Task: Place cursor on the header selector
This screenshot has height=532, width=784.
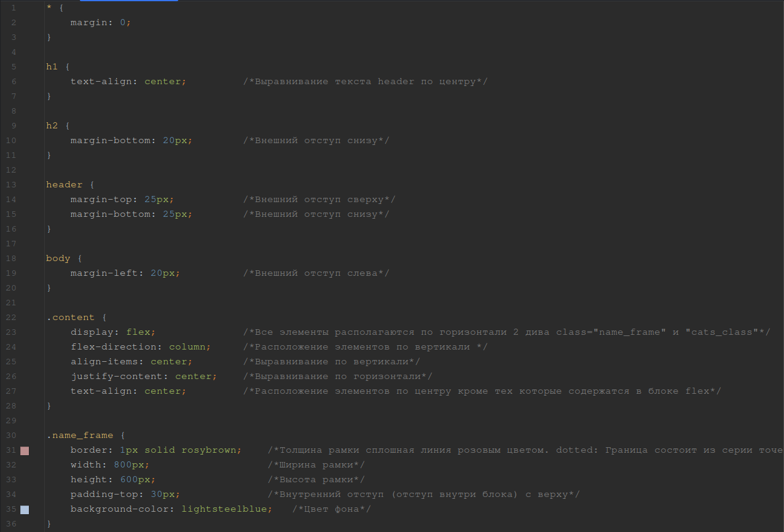Action: point(64,185)
